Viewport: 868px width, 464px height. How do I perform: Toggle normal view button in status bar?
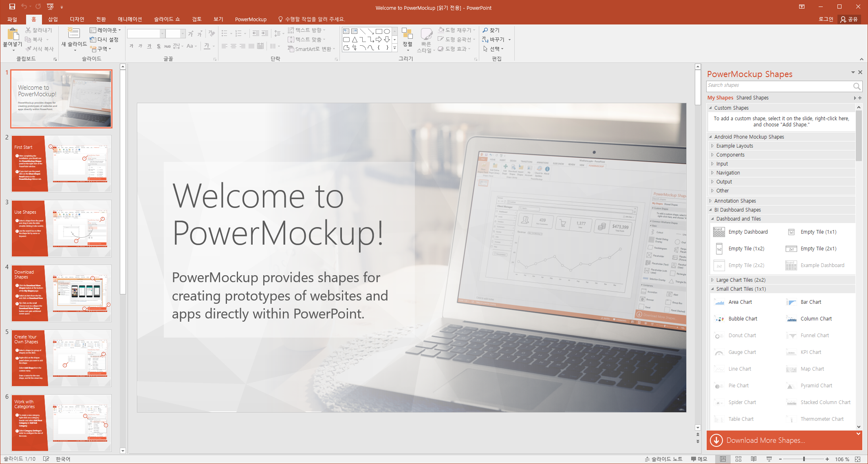pos(723,459)
